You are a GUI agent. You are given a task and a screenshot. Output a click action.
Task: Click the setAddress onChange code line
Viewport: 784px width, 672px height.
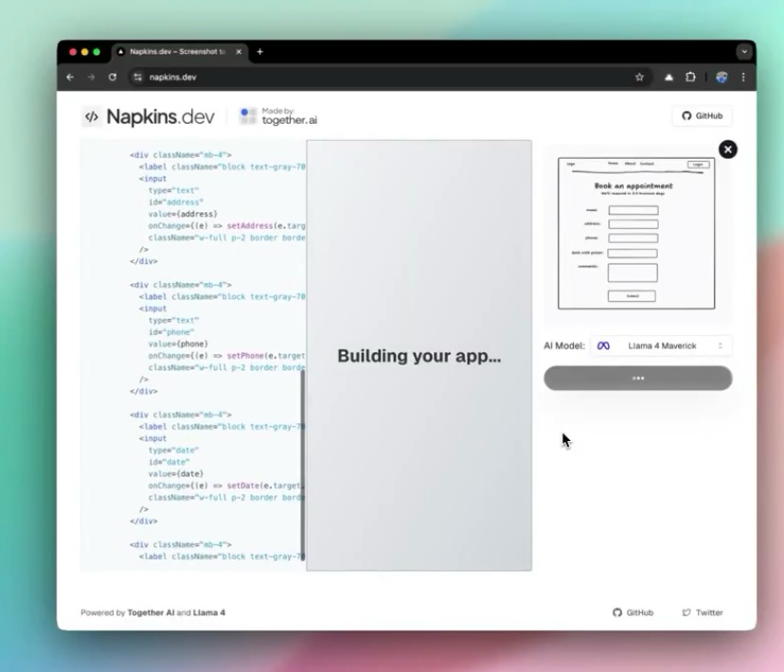click(226, 226)
